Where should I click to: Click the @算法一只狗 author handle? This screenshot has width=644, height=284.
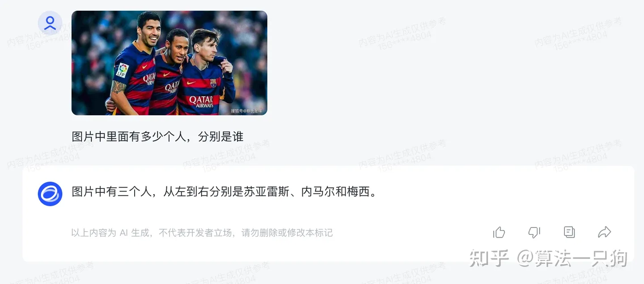point(573,259)
